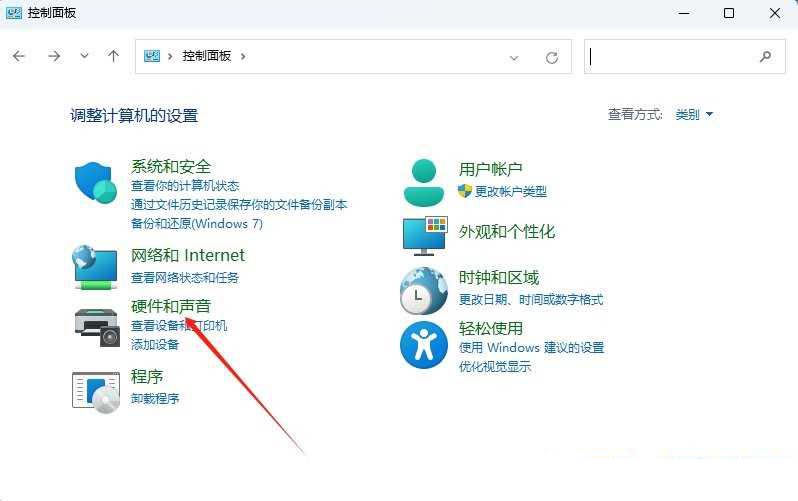
Task: Expand the recent locations arrow beside forward
Action: point(84,57)
